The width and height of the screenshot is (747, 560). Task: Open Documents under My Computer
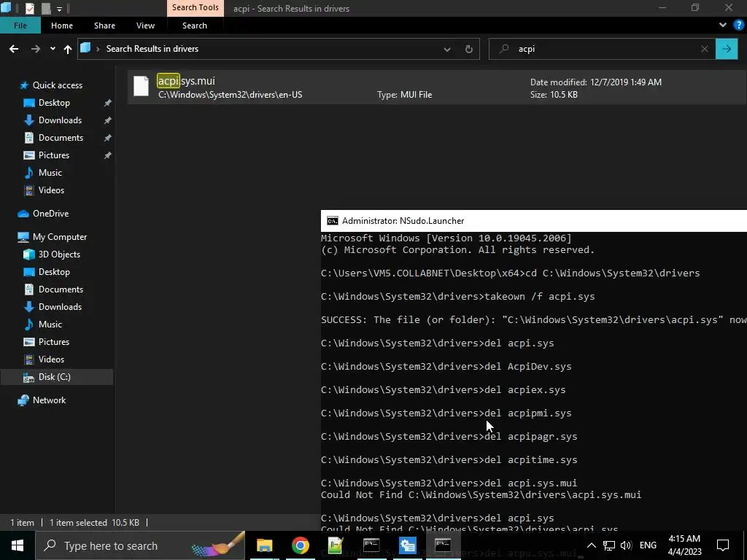[61, 289]
